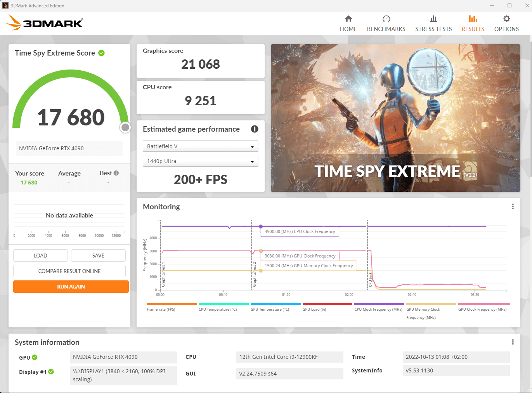Image resolution: width=532 pixels, height=393 pixels.
Task: Open the BENCHMARKS tab
Action: pos(386,24)
